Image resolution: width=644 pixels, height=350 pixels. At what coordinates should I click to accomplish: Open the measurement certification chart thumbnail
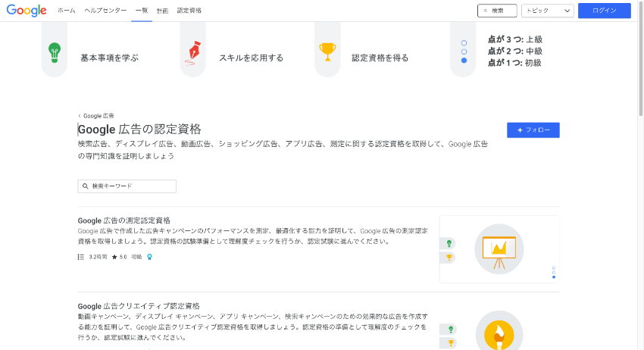(x=499, y=249)
